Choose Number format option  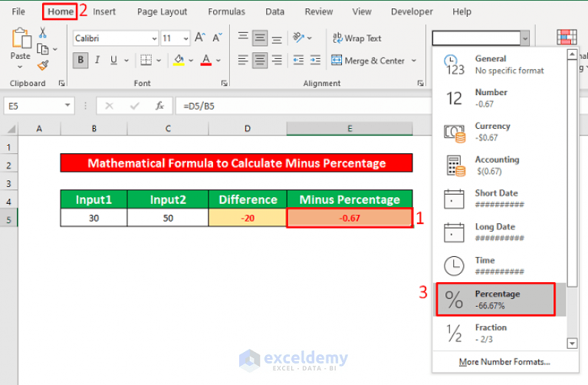tap(501, 98)
